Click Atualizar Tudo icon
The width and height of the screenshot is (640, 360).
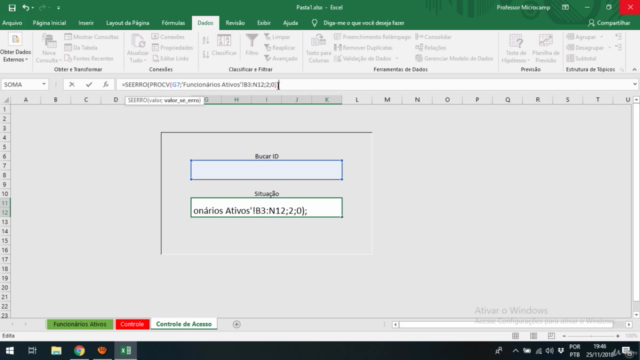138,49
